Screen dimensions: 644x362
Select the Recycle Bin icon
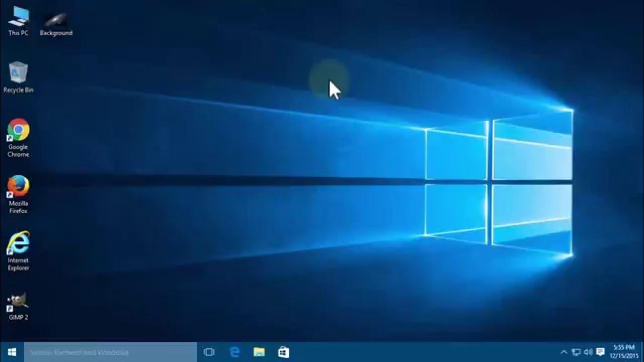click(x=19, y=77)
